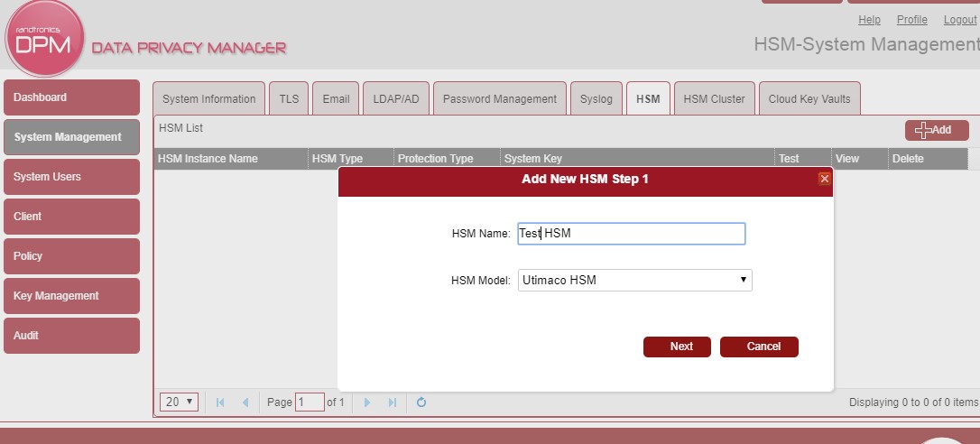Viewport: 980px width, 444px height.
Task: Click the page number input field
Action: pyautogui.click(x=310, y=402)
